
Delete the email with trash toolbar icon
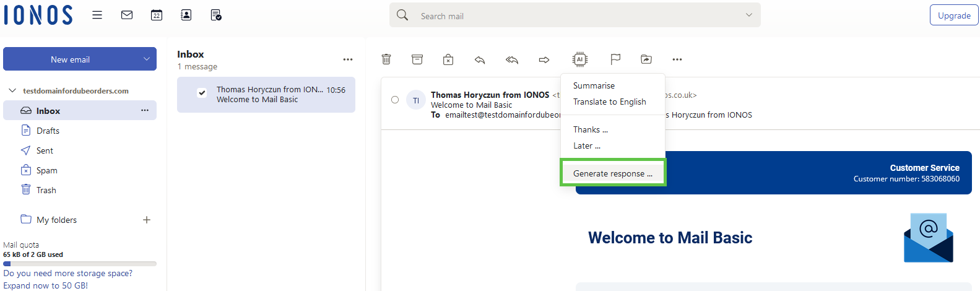(x=386, y=59)
